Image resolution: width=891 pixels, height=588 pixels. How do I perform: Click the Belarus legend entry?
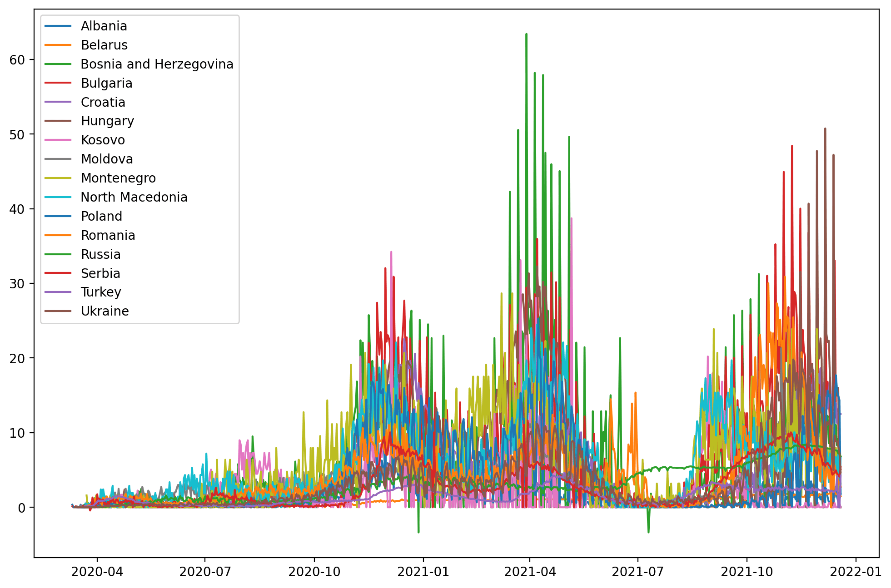104,45
